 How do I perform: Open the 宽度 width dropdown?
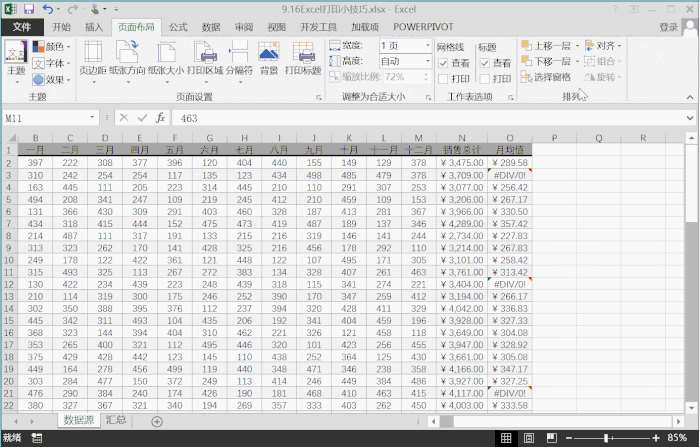(x=428, y=46)
